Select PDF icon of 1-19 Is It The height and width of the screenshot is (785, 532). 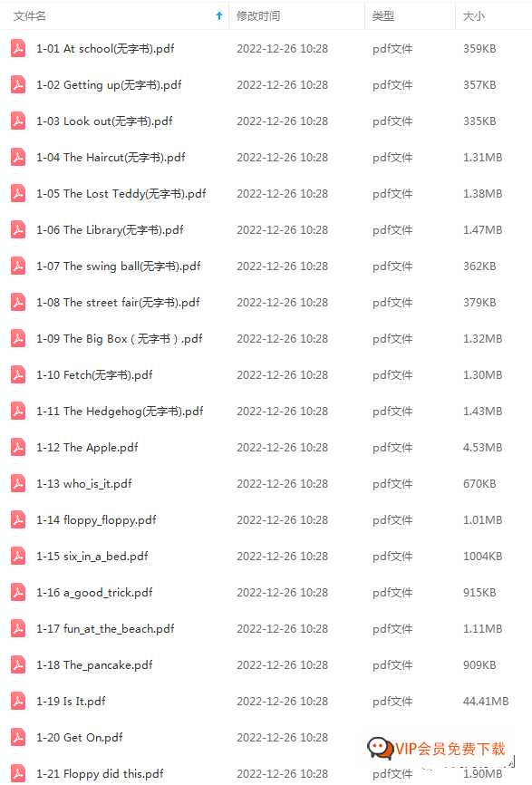[x=18, y=701]
